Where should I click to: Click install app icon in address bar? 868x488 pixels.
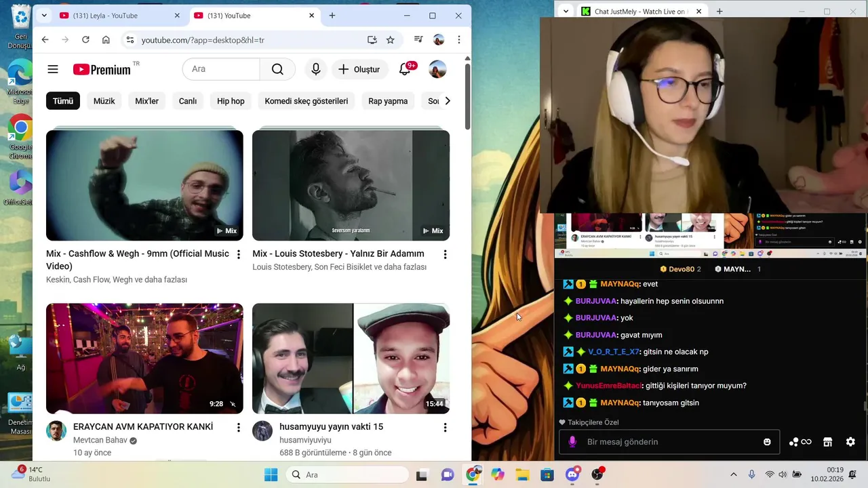(x=372, y=40)
